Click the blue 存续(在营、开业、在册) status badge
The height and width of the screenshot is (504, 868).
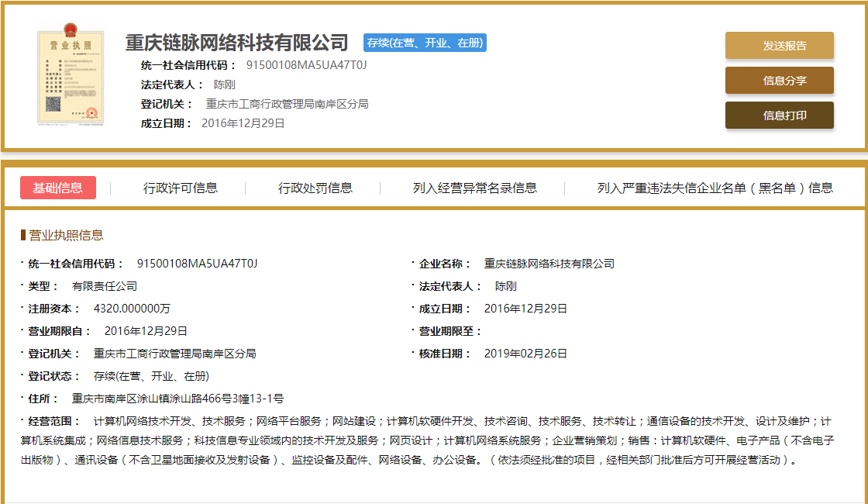coord(424,43)
